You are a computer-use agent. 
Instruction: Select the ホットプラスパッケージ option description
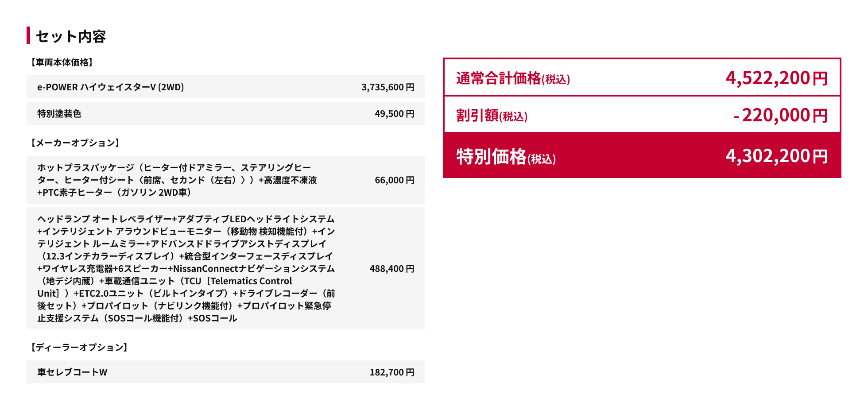[177, 180]
